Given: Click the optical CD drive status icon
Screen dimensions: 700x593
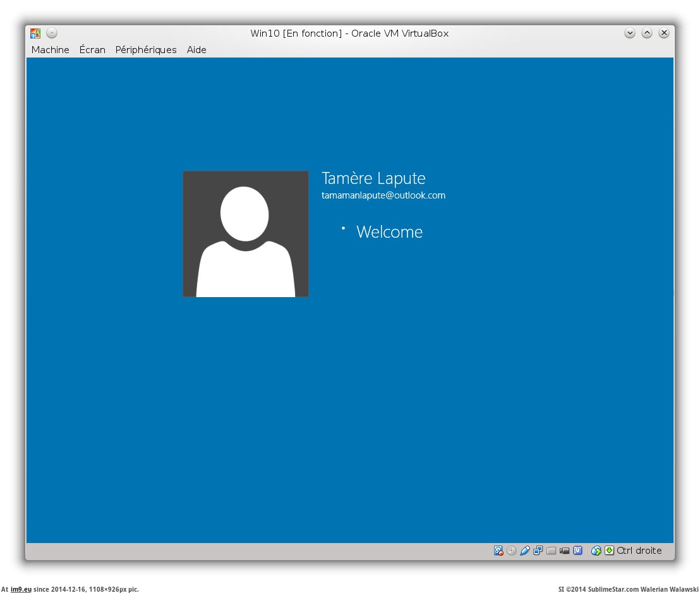Looking at the screenshot, I should coord(512,551).
